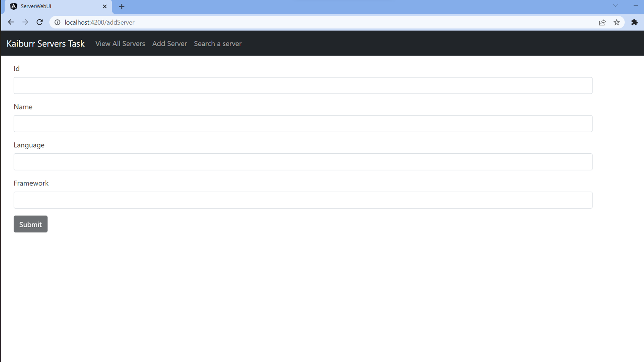Select the Framework input field

point(303,200)
